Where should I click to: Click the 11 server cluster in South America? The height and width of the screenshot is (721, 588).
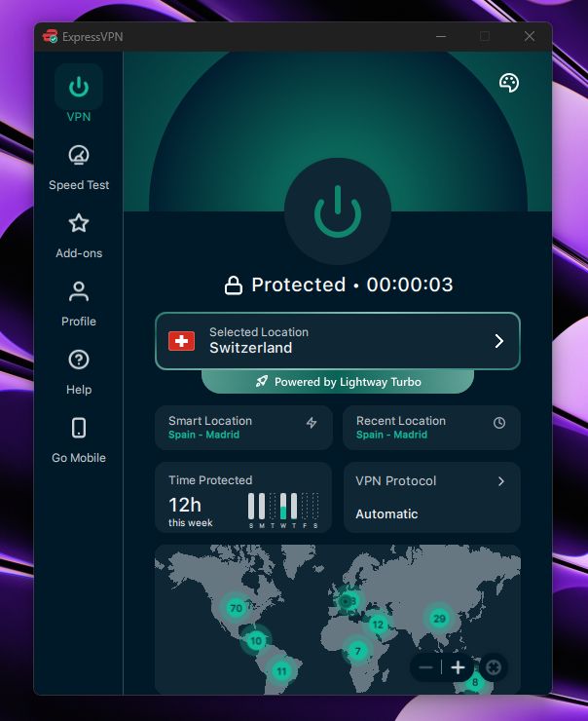[x=282, y=671]
